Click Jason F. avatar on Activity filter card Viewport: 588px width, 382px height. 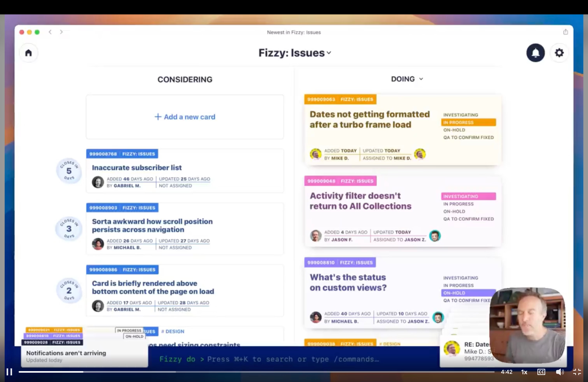[316, 236]
